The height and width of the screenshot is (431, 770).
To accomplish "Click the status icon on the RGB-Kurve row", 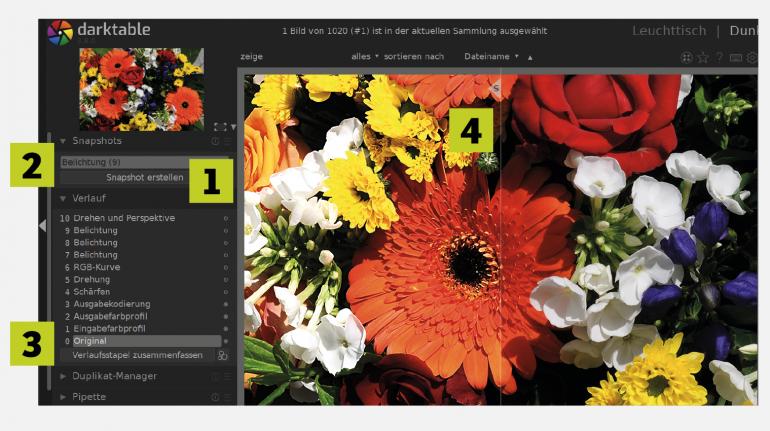I will (x=226, y=268).
